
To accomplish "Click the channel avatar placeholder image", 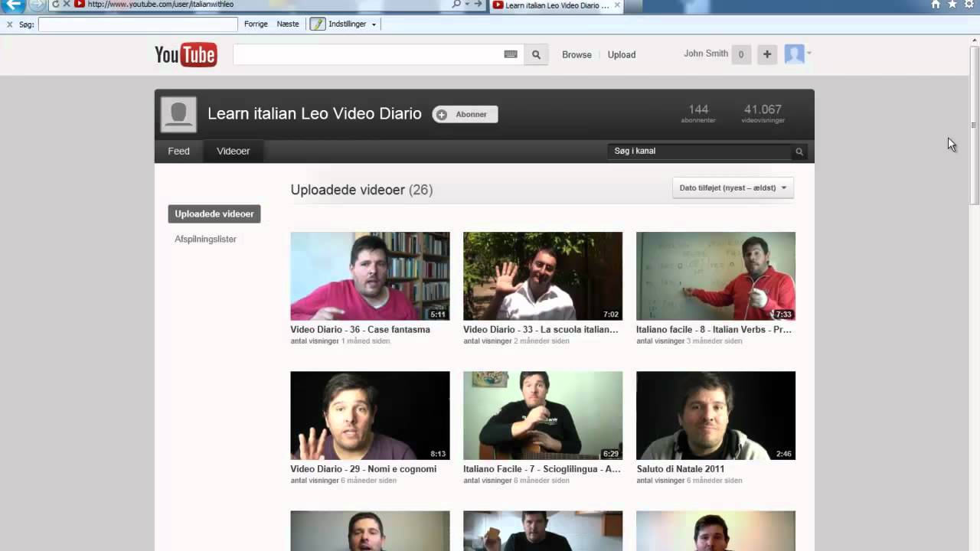I will coord(178,114).
